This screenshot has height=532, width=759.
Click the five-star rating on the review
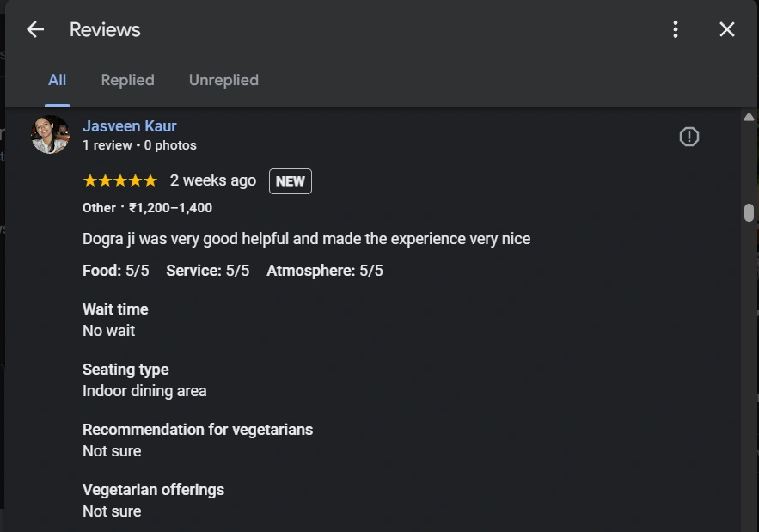[119, 180]
